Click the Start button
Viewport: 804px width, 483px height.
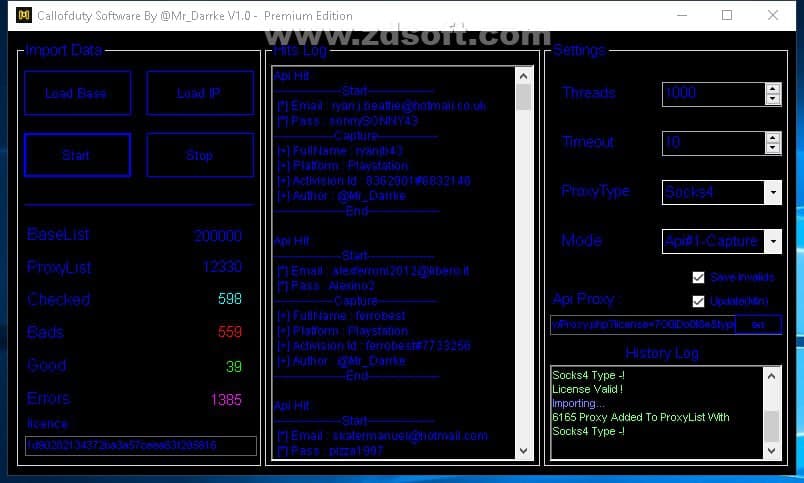[x=77, y=155]
